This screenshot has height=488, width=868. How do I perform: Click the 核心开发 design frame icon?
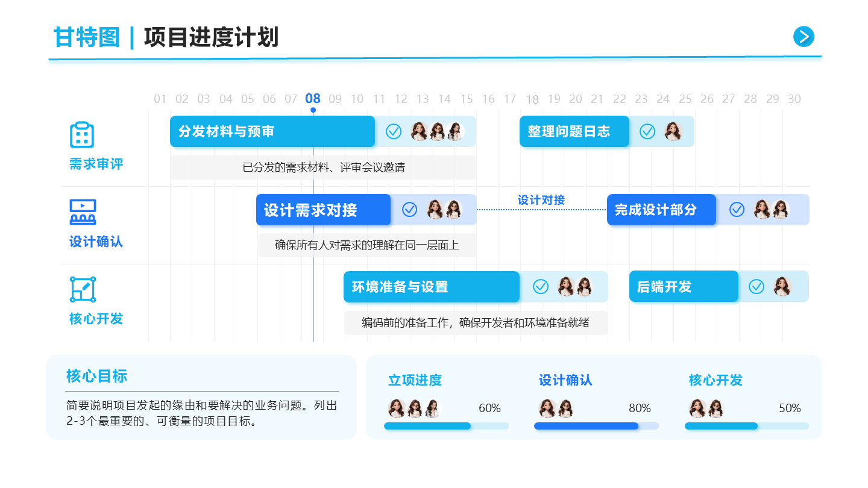[83, 289]
